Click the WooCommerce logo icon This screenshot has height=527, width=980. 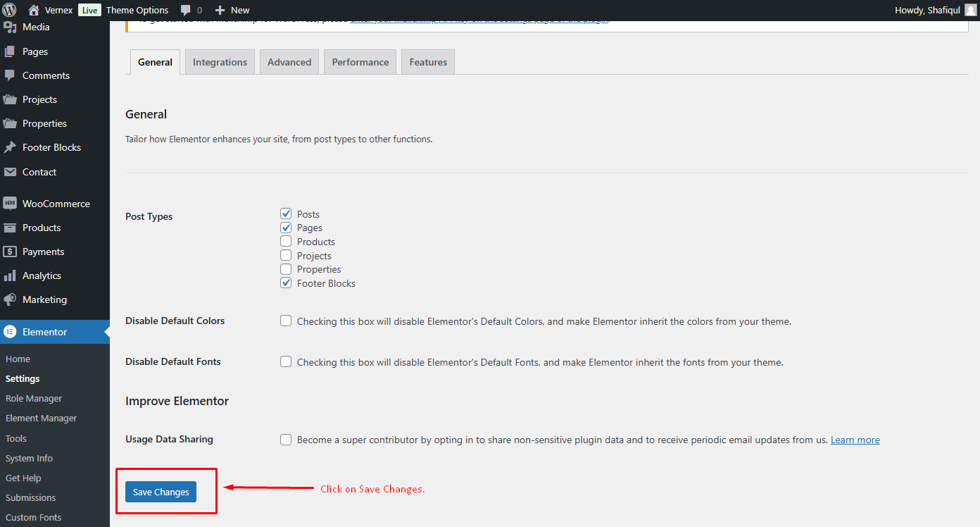click(x=10, y=204)
